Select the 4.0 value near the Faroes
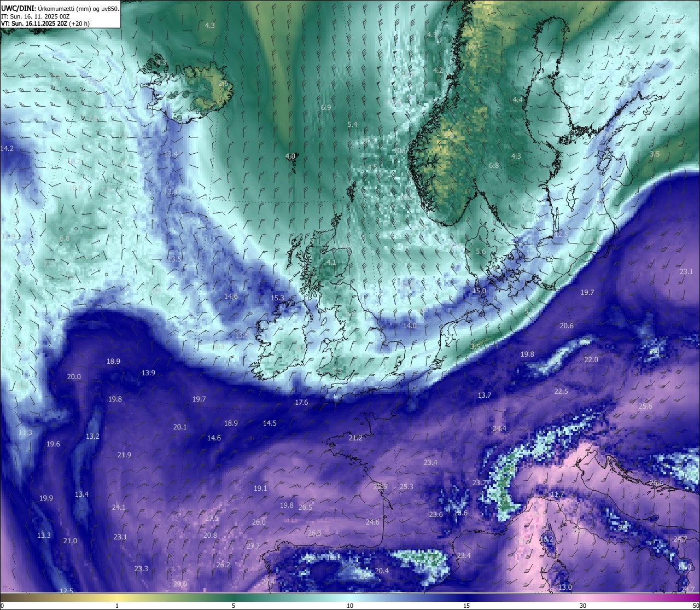The image size is (700, 610). [x=290, y=156]
